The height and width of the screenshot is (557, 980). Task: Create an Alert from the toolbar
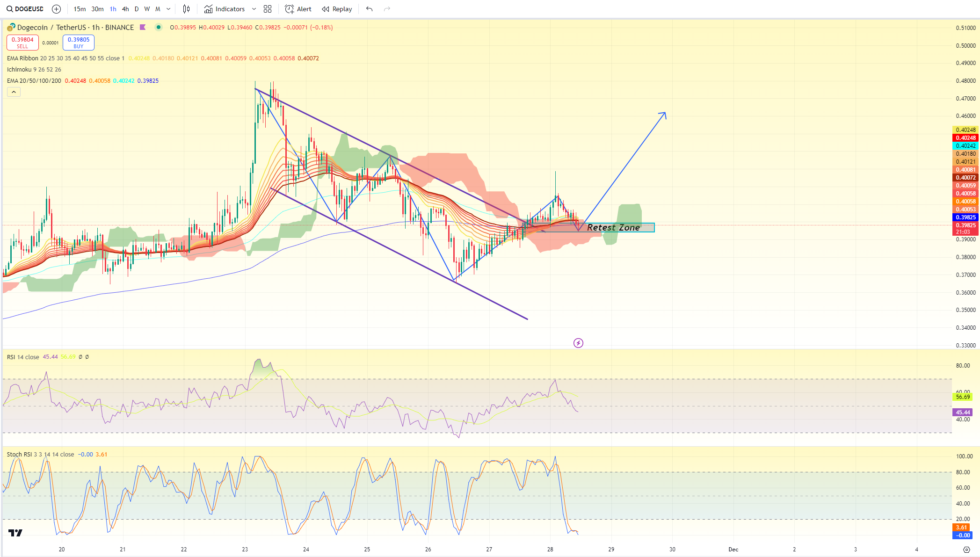point(298,9)
